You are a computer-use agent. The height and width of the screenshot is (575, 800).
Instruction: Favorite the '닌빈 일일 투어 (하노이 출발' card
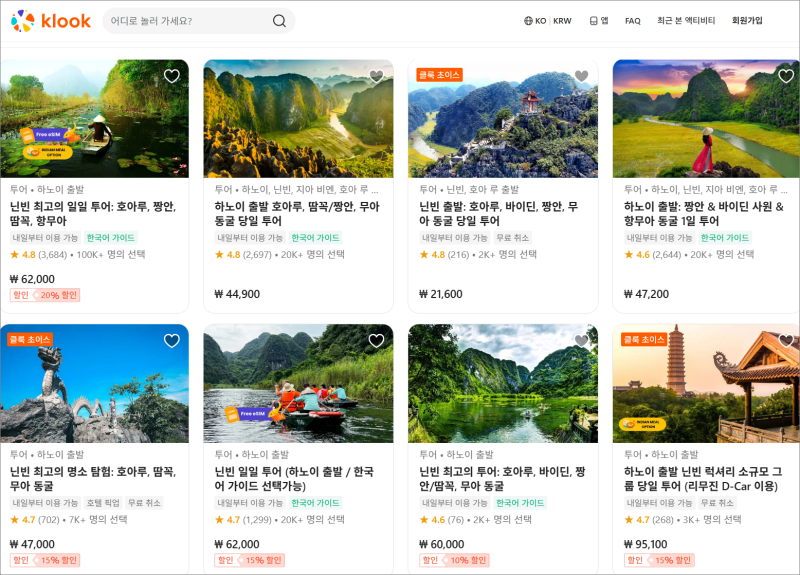click(x=377, y=341)
